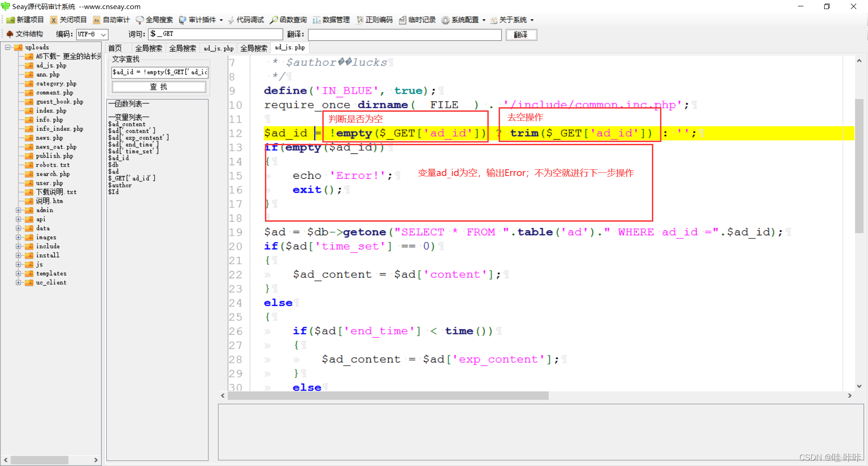Select $_GET['ad_id'] in the variable list
The image size is (868, 466).
coord(132,178)
